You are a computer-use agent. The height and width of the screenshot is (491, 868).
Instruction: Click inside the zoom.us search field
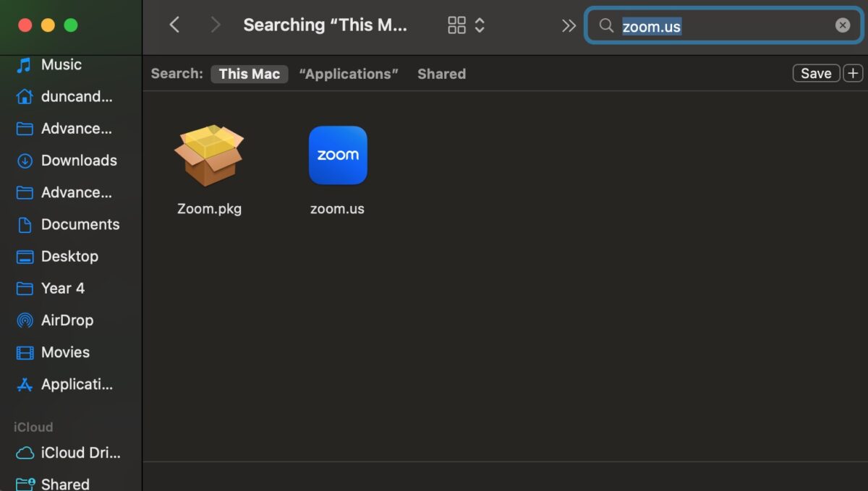click(x=752, y=26)
